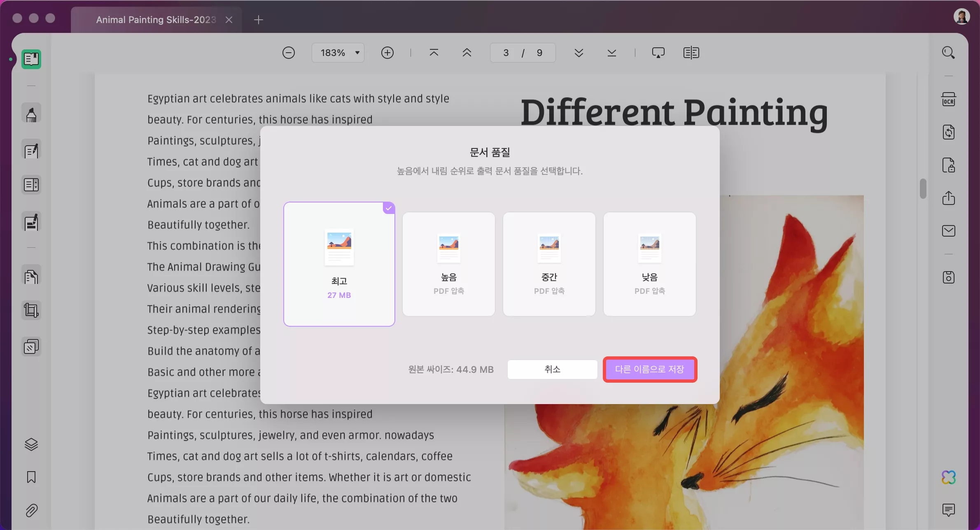
Task: Open the search magnifier
Action: click(949, 53)
